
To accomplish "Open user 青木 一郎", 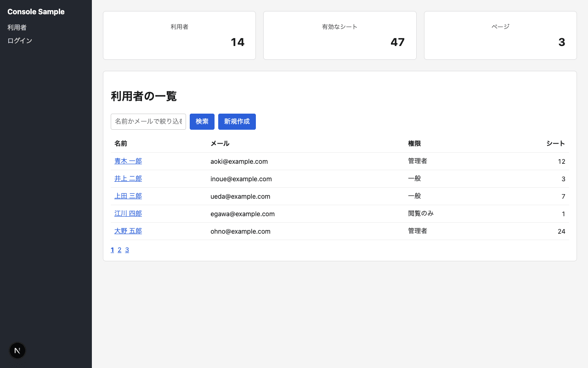I will (x=128, y=161).
